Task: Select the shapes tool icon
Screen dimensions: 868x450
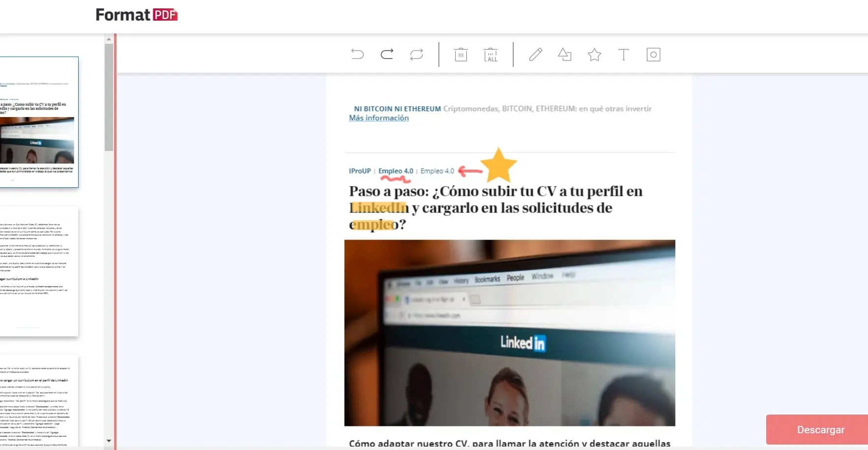Action: pos(565,54)
